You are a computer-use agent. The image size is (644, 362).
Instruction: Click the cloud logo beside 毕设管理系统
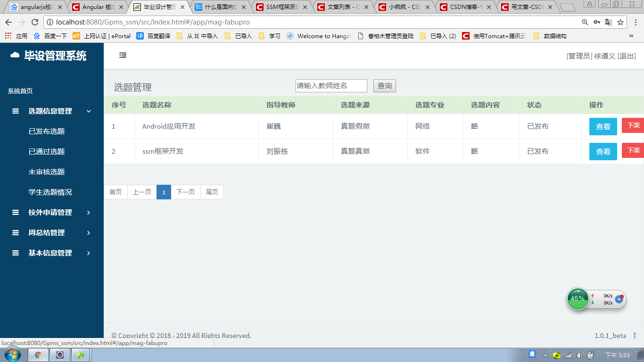(15, 55)
